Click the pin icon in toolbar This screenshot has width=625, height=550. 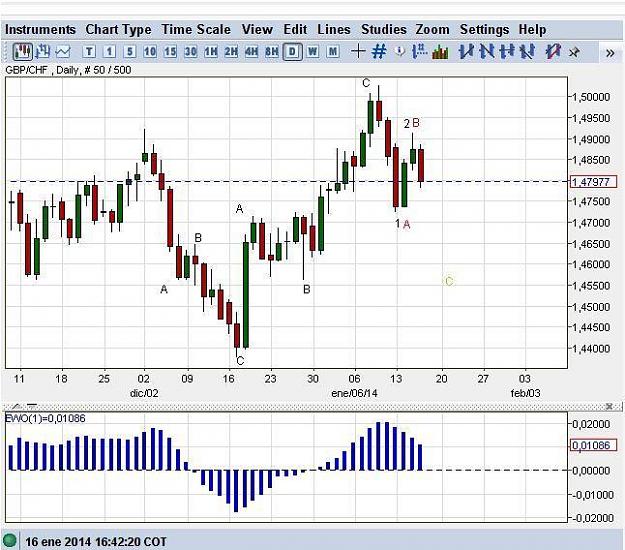(x=574, y=52)
